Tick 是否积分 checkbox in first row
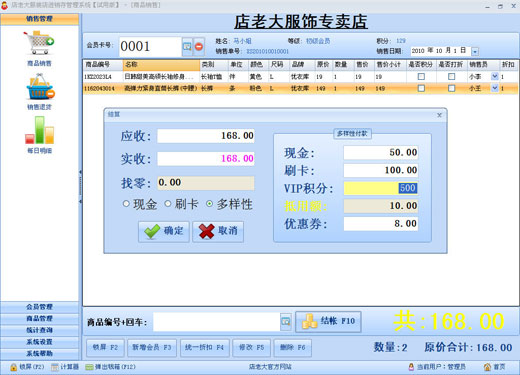 coord(421,77)
